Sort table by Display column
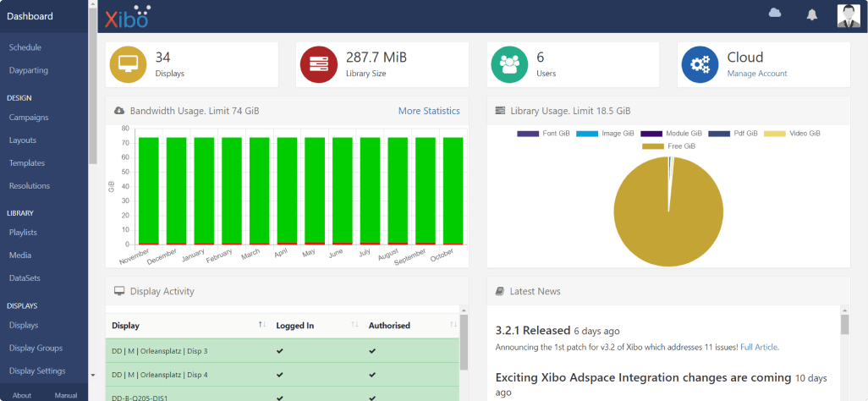This screenshot has height=401, width=868. point(261,325)
